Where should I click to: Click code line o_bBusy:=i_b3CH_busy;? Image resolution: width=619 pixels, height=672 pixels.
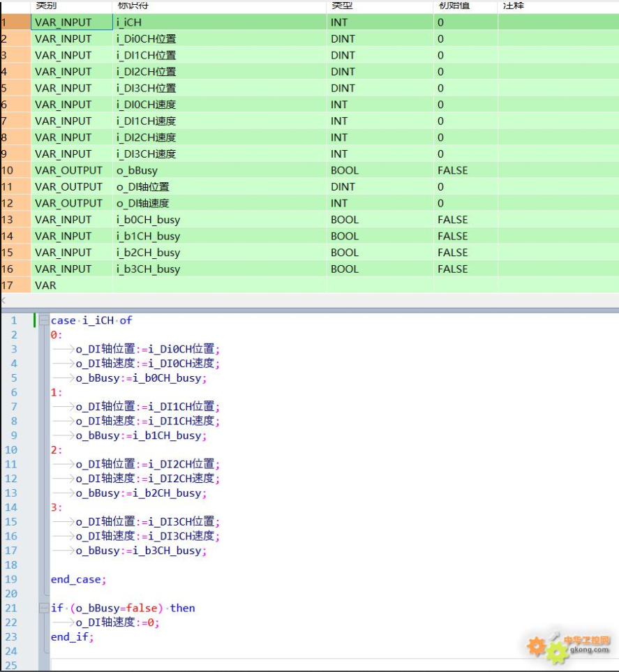coord(142,551)
